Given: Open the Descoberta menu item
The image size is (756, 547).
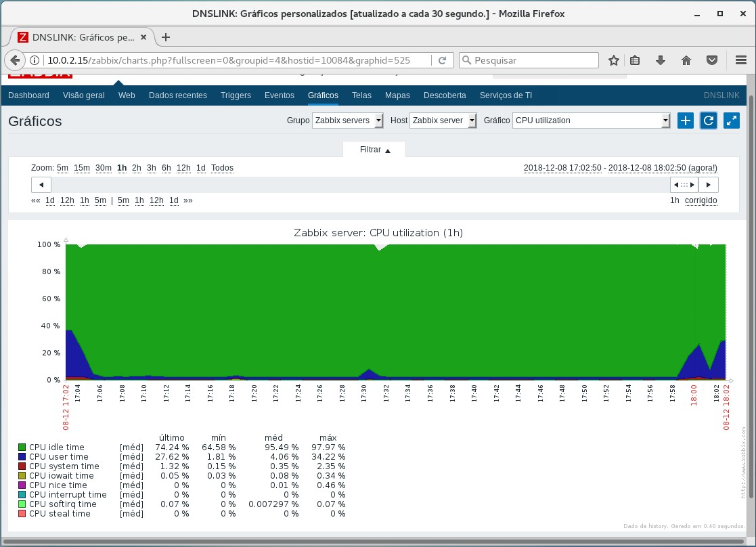Looking at the screenshot, I should (x=445, y=95).
